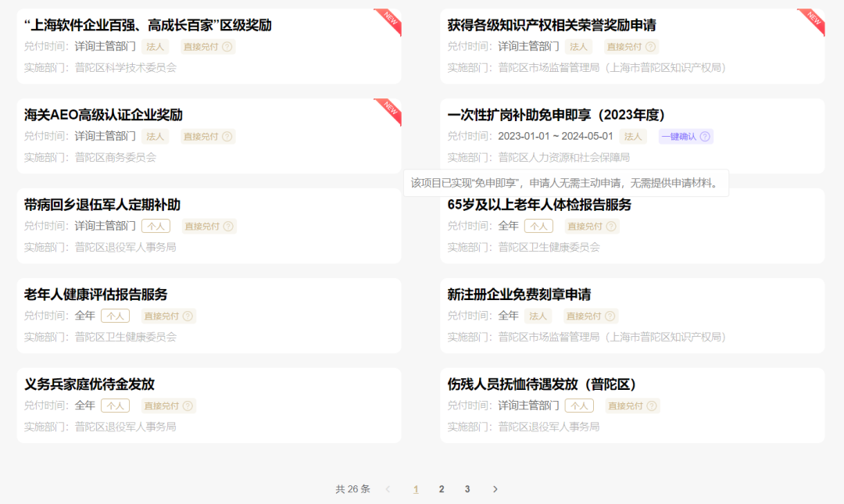The image size is (844, 504).
Task: Jump to page 3 of results
Action: point(467,489)
